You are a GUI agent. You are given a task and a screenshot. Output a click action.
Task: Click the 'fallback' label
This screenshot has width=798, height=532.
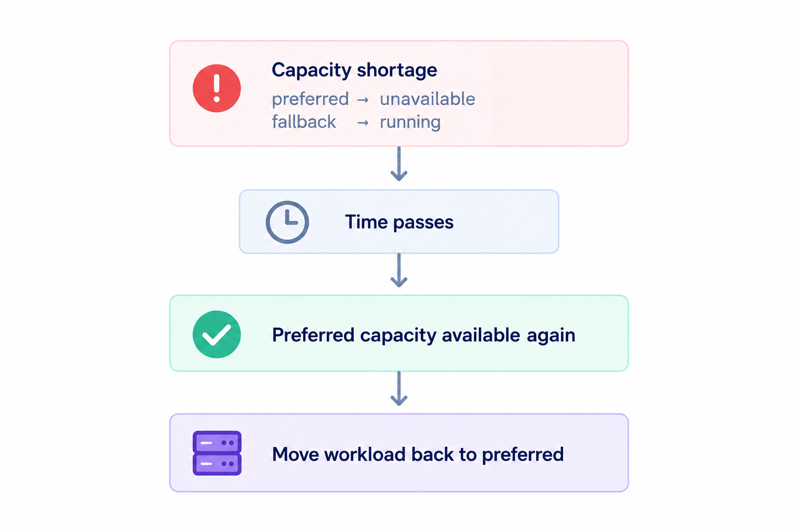(304, 122)
